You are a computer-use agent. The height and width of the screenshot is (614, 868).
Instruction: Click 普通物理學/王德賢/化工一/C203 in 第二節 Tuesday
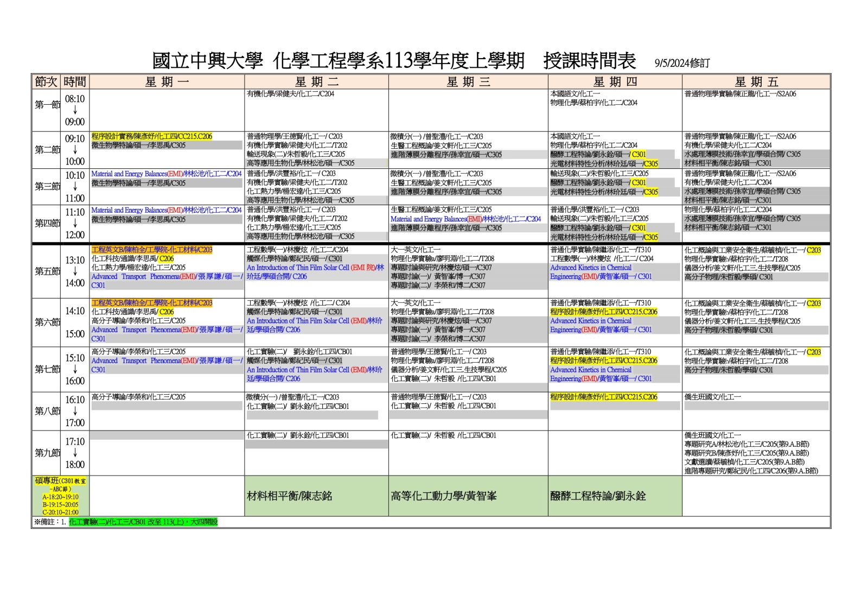coord(295,136)
